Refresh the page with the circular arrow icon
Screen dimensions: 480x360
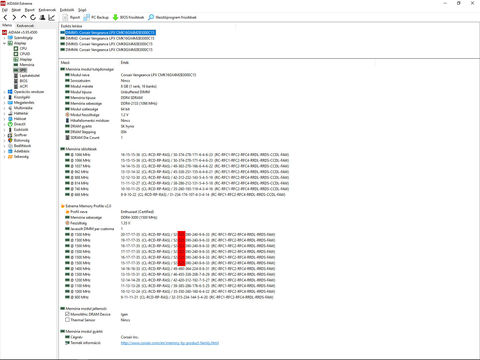(x=33, y=17)
